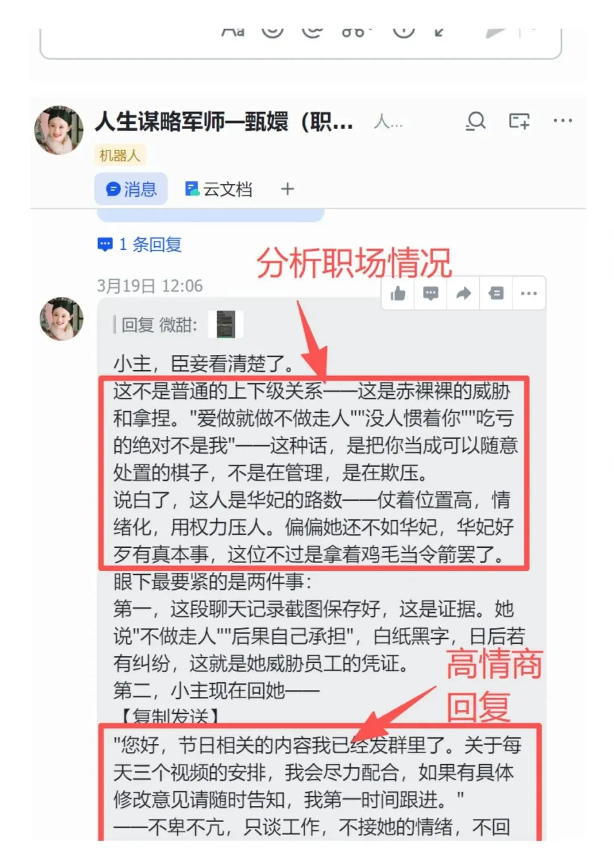The width and height of the screenshot is (614, 868).
Task: Open the 1 条回复 thread link
Action: pyautogui.click(x=140, y=245)
